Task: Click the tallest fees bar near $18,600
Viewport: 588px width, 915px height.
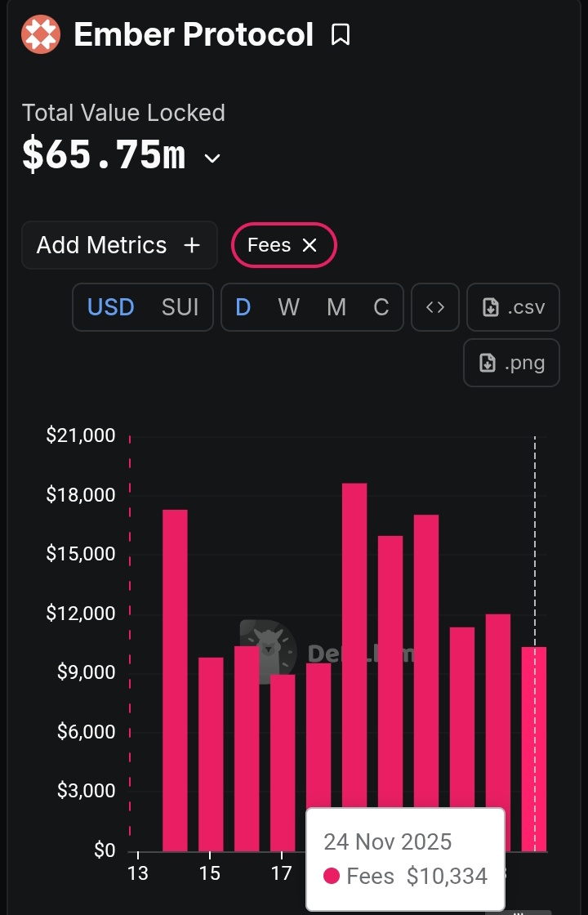Action: (x=354, y=667)
